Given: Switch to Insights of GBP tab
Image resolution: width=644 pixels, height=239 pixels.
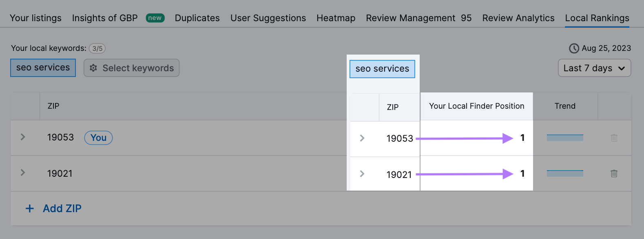Looking at the screenshot, I should (105, 18).
